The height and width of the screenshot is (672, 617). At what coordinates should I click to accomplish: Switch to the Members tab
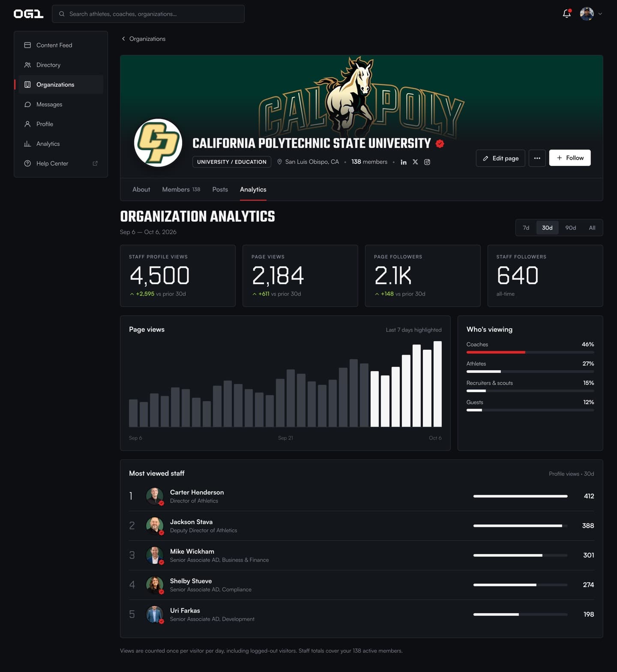(x=181, y=189)
